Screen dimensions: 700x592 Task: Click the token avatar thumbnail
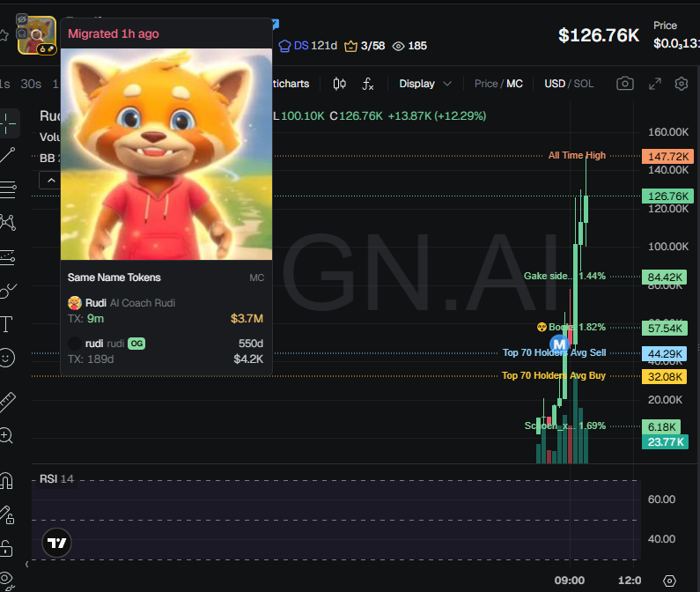click(37, 35)
